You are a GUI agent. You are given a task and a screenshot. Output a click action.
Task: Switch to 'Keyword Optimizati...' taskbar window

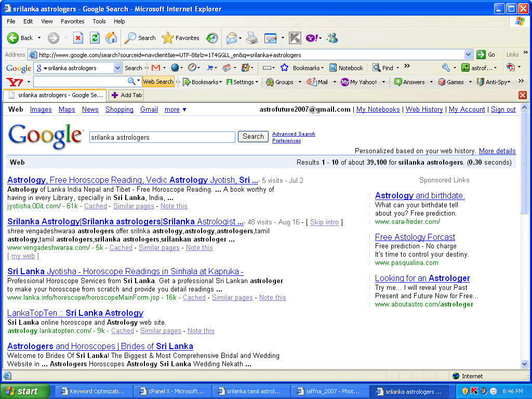click(93, 391)
